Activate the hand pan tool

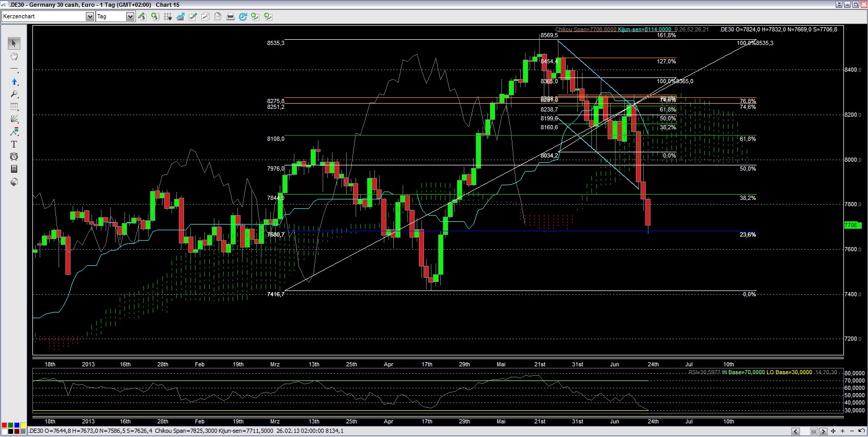coord(14,57)
